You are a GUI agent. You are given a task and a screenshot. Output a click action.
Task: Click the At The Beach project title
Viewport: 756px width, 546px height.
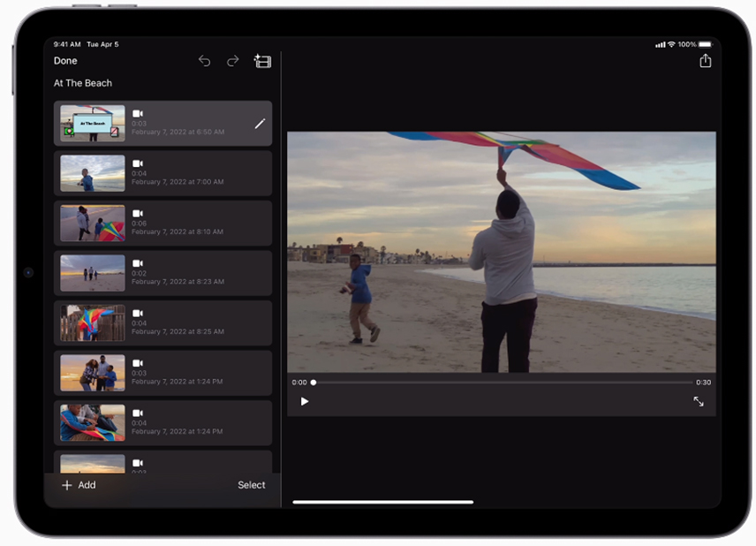click(83, 83)
